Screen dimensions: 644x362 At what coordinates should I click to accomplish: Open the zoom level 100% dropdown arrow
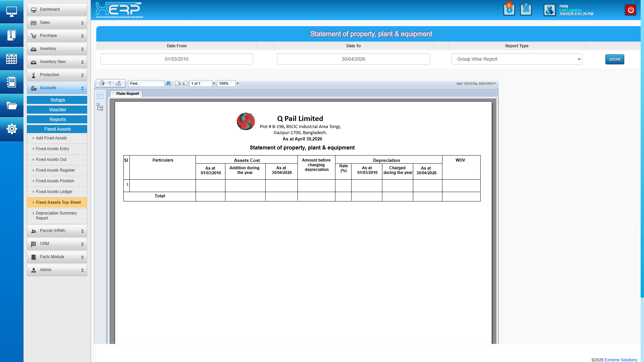pyautogui.click(x=237, y=83)
